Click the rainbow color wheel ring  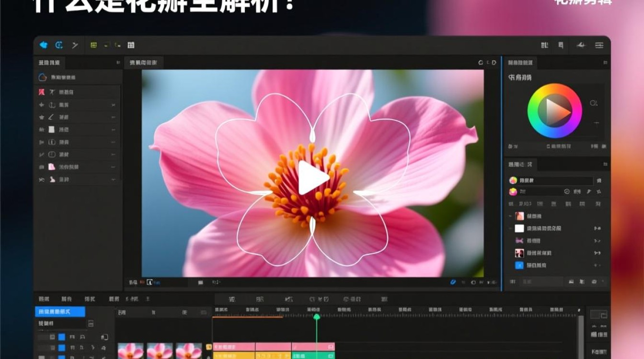click(555, 89)
